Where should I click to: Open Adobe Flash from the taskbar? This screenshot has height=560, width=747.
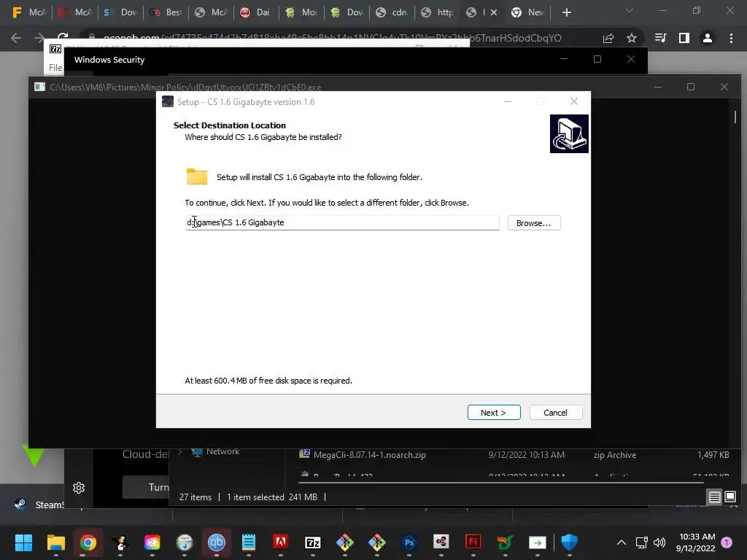(x=473, y=542)
